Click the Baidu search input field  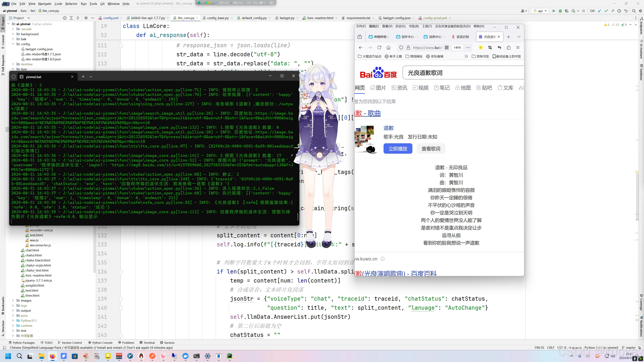(x=463, y=73)
